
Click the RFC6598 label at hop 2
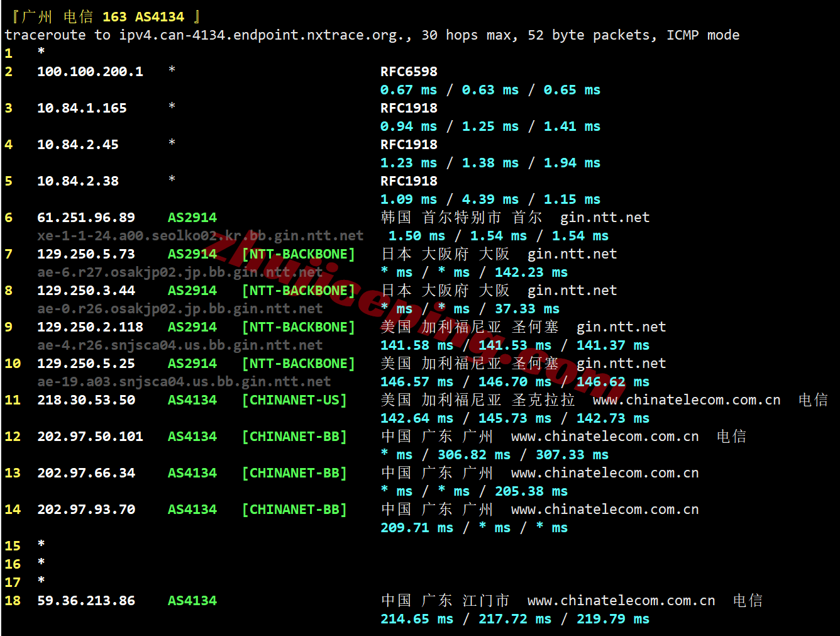tap(409, 72)
